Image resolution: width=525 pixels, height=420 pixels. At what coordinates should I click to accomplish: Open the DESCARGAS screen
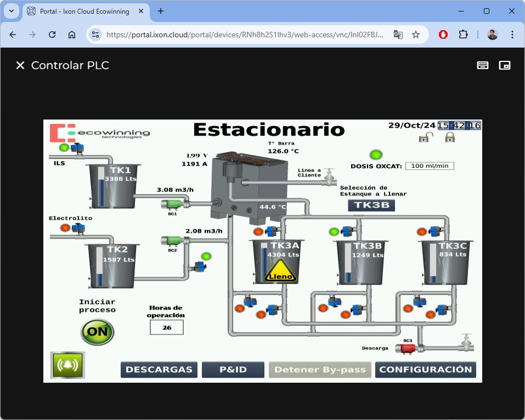coord(159,370)
